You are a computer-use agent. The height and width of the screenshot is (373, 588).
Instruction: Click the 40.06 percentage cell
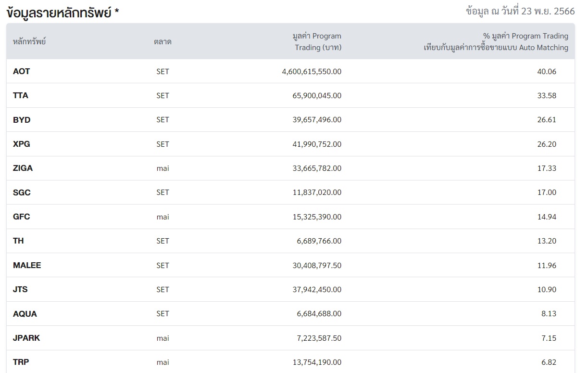tap(547, 71)
